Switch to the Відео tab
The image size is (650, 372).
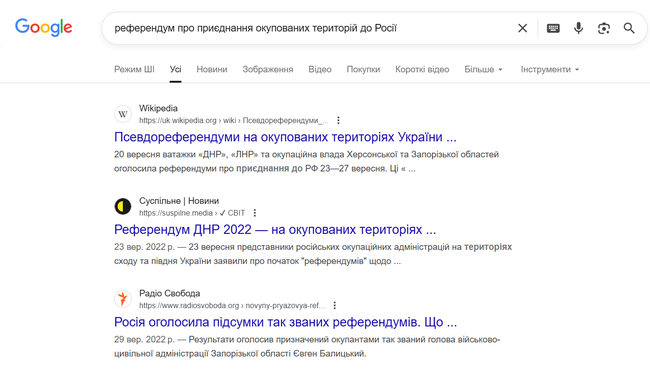coord(320,69)
